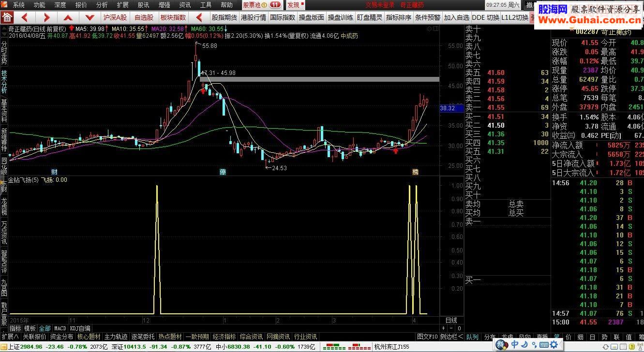This screenshot has height=352, width=644.
Task: Click 加入自选 to add stock
Action: pyautogui.click(x=457, y=17)
